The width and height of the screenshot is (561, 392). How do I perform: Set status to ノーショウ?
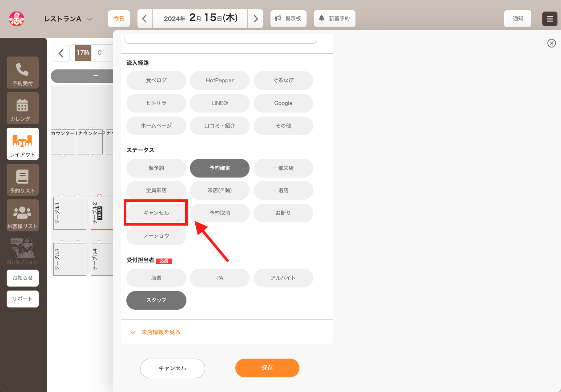(x=156, y=235)
